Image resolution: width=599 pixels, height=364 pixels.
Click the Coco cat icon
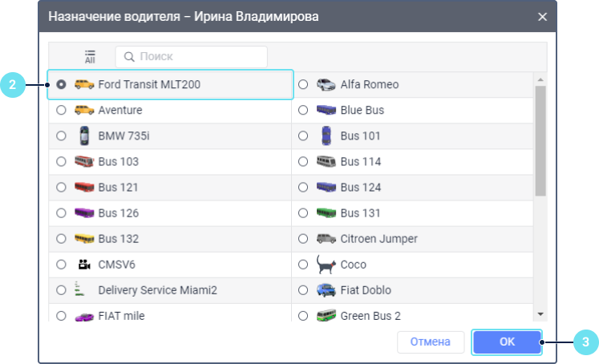pyautogui.click(x=326, y=264)
